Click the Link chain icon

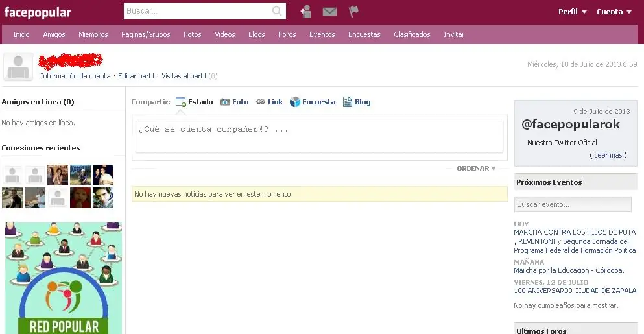click(x=261, y=101)
